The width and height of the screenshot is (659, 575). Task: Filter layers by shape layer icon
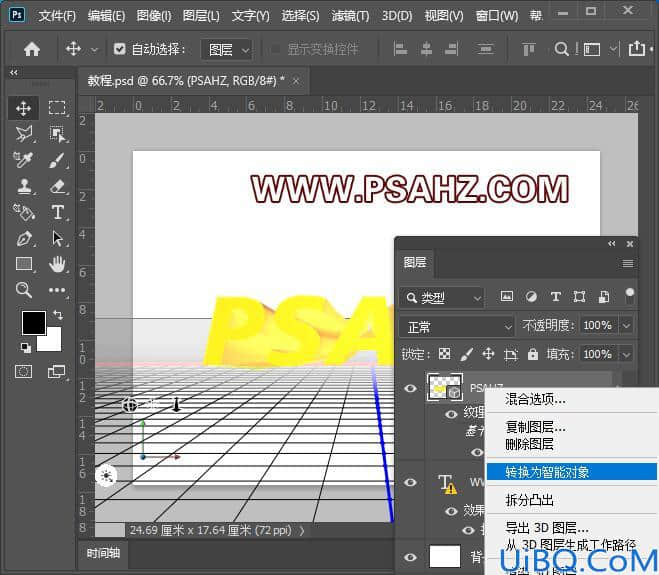580,297
